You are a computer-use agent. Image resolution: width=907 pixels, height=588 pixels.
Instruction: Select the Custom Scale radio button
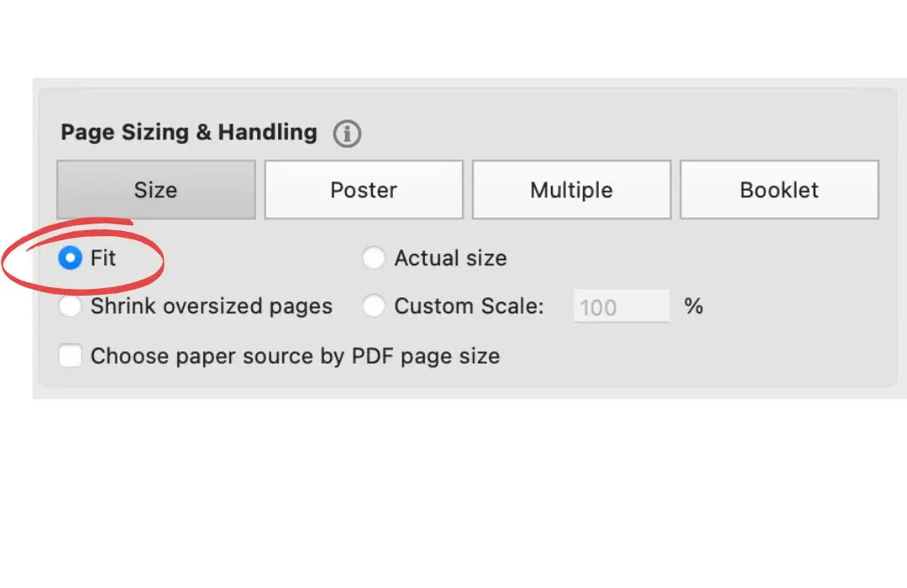(x=374, y=307)
